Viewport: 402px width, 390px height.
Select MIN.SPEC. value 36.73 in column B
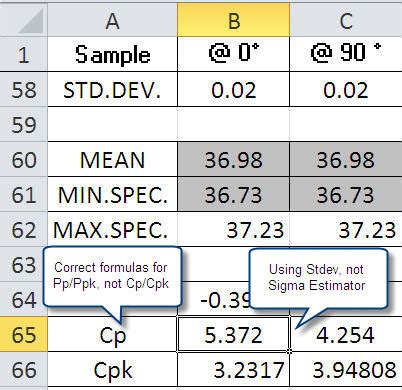tap(234, 194)
